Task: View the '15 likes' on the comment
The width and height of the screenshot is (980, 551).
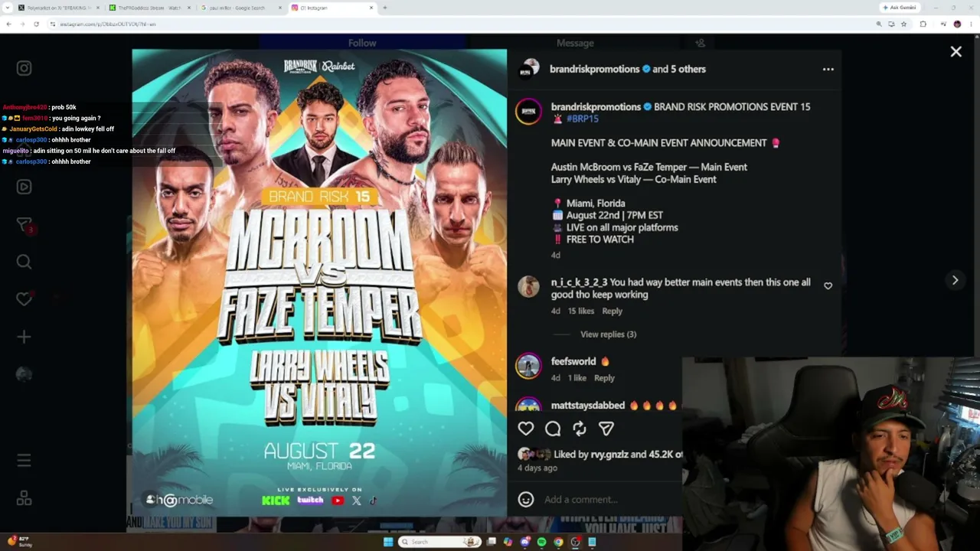Action: point(581,311)
